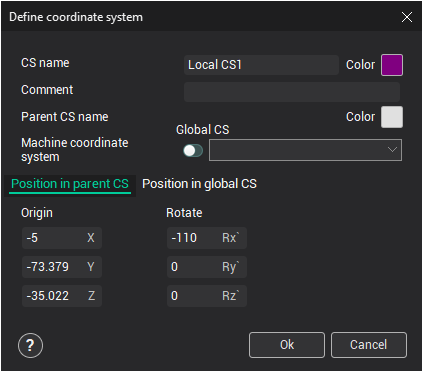Click the Cancel button
The width and height of the screenshot is (423, 372).
369,345
